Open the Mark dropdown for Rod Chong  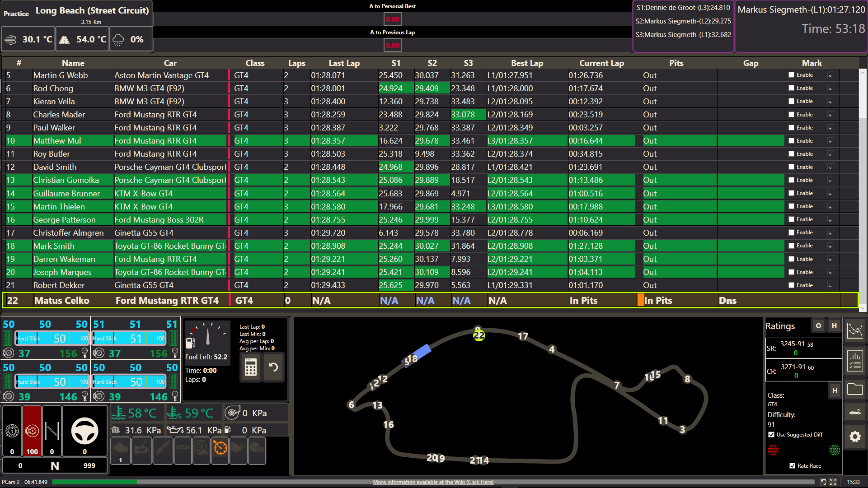[830, 88]
